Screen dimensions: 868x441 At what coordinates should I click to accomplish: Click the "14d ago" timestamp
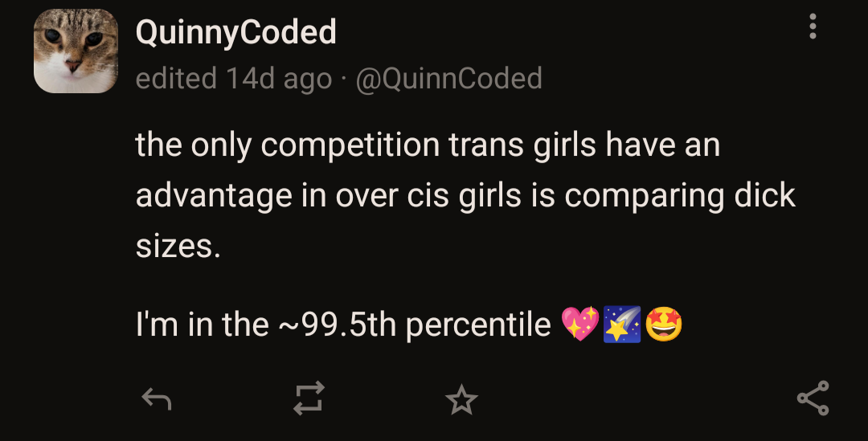[279, 78]
